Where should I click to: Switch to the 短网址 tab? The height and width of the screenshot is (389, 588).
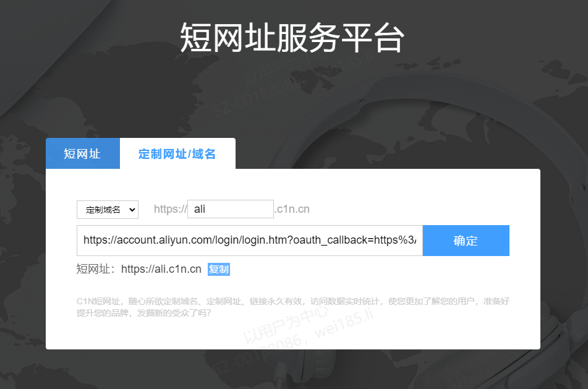click(x=82, y=153)
